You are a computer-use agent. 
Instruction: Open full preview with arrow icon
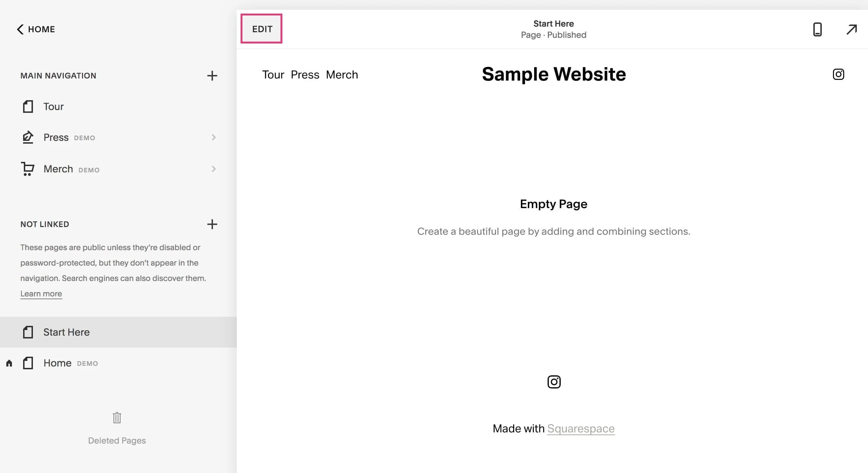[x=852, y=29]
